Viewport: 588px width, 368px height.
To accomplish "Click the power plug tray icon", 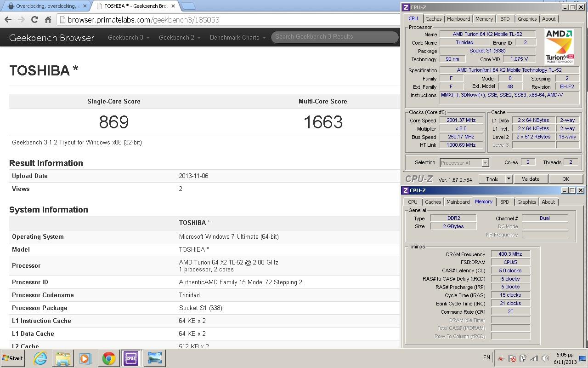I will 523,358.
